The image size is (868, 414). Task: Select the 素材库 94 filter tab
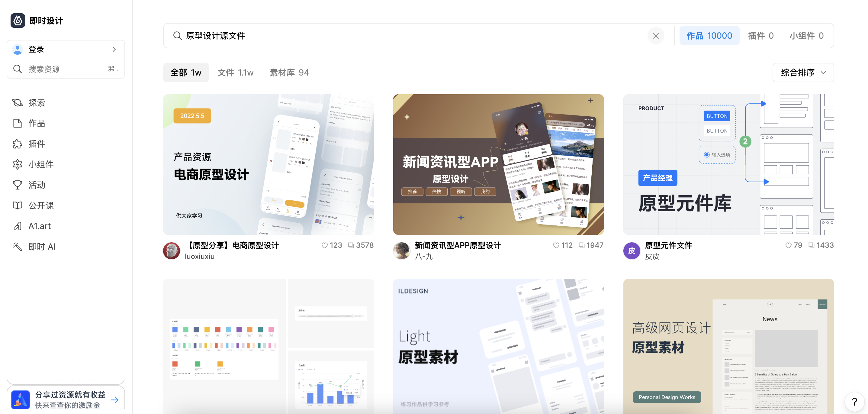click(289, 73)
